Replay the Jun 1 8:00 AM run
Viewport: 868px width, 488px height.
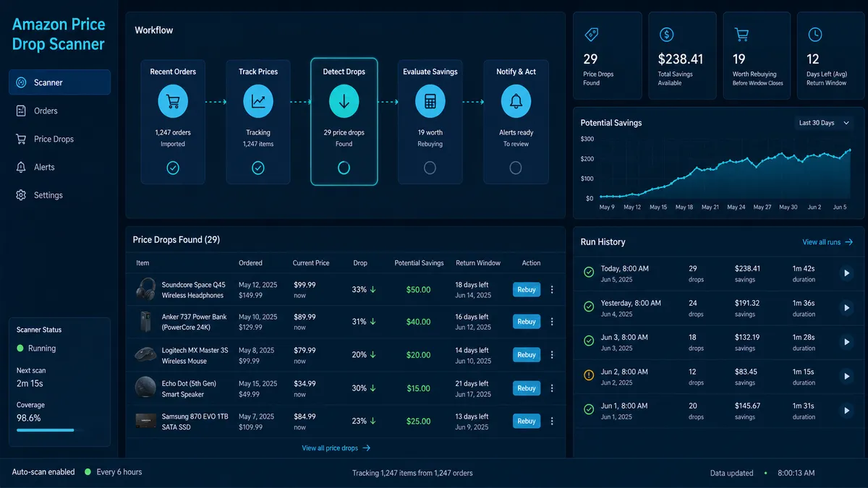[x=846, y=411]
